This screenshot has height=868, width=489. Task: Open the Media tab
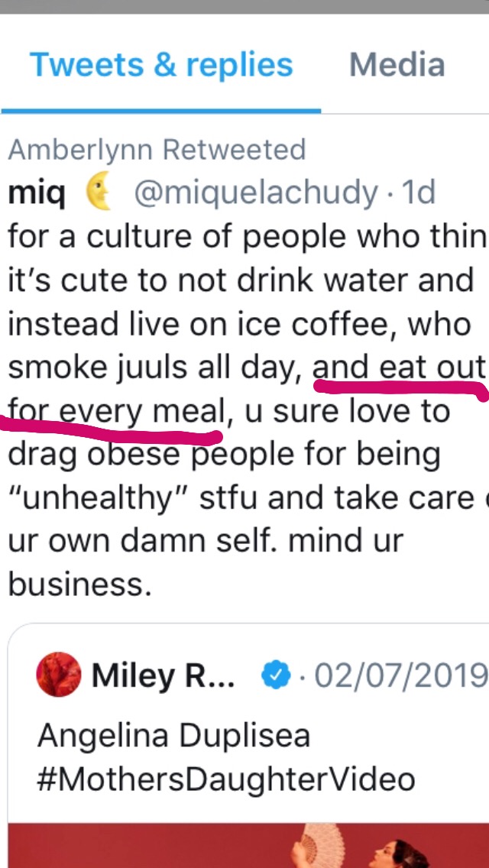397,65
